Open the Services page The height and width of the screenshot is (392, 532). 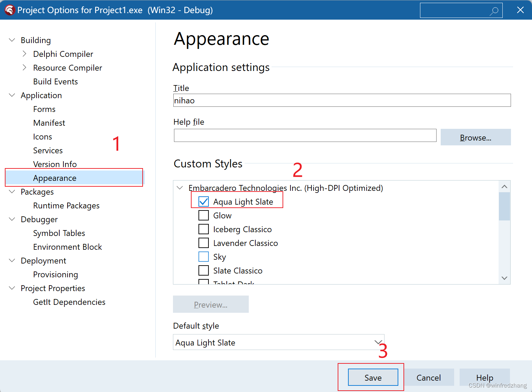click(x=48, y=151)
